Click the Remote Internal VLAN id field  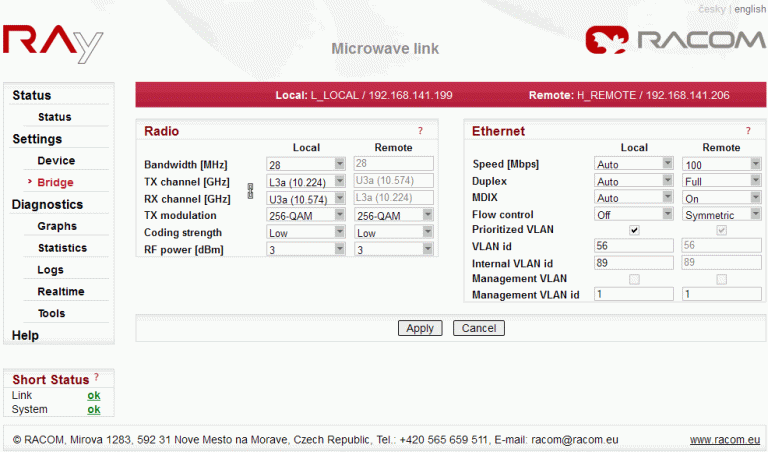(x=722, y=262)
